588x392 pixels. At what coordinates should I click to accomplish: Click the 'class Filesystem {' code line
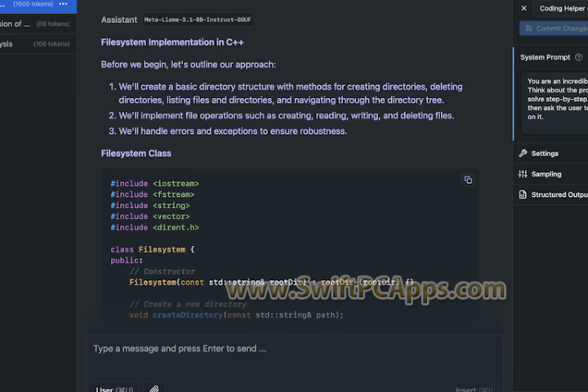coord(152,249)
